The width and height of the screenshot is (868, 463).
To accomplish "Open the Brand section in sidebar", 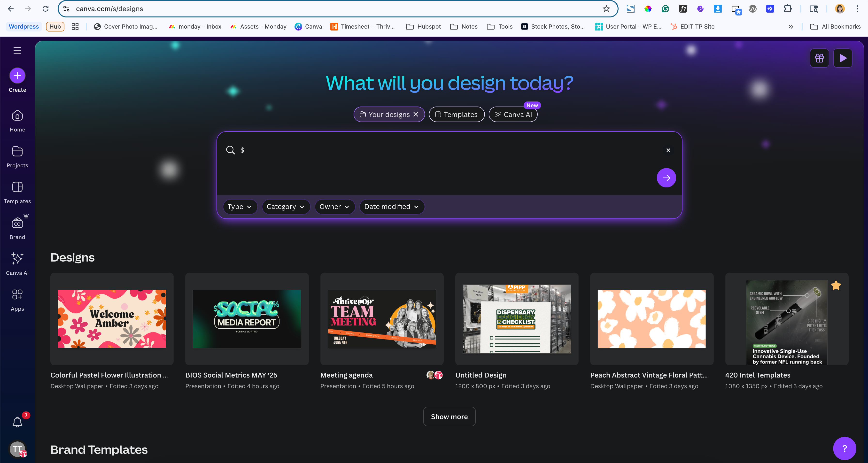I will click(17, 228).
